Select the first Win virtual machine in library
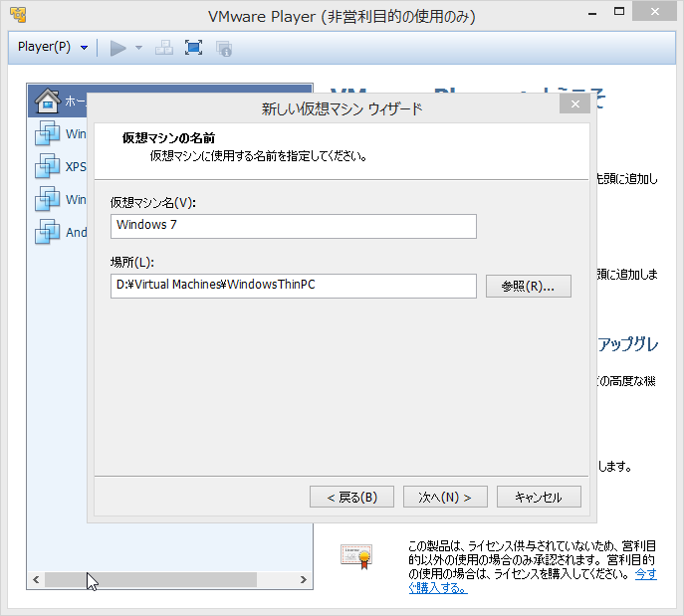The height and width of the screenshot is (616, 684). [x=61, y=133]
